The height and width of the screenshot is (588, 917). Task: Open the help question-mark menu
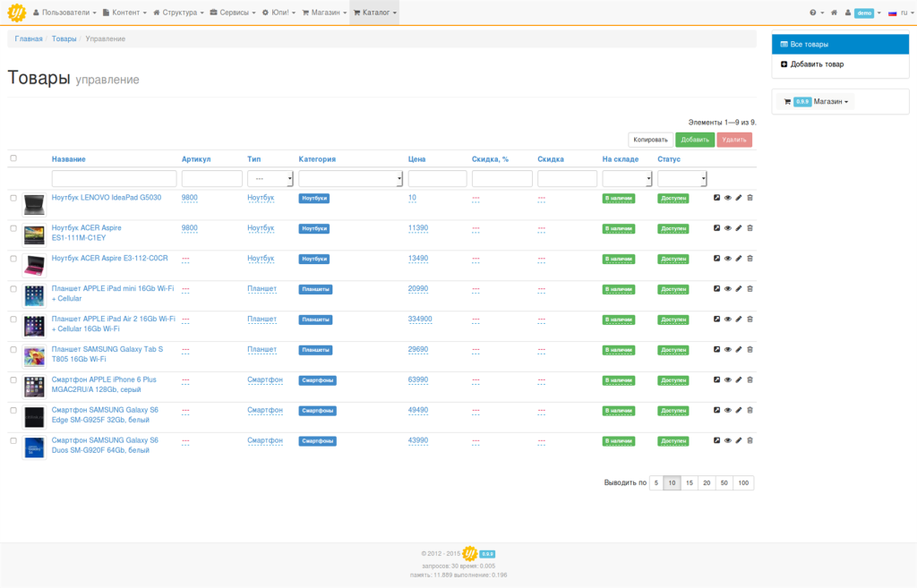point(817,13)
